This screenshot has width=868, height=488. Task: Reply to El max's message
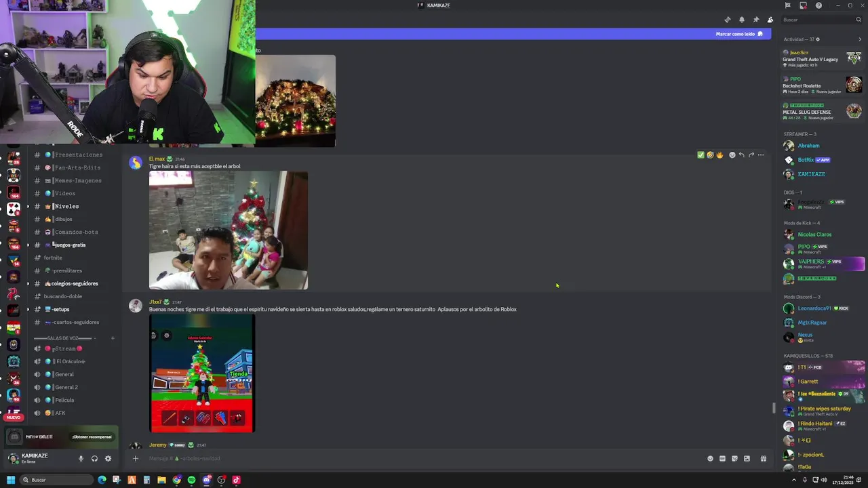tap(741, 155)
